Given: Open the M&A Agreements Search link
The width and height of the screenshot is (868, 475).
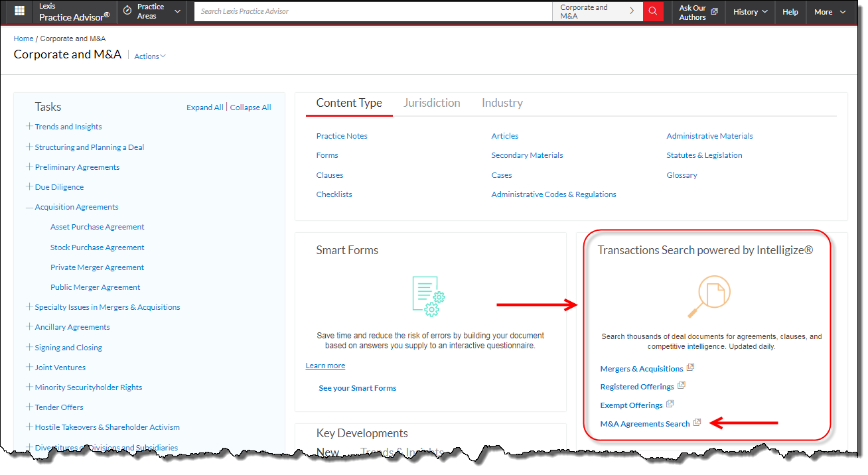Looking at the screenshot, I should click(645, 424).
